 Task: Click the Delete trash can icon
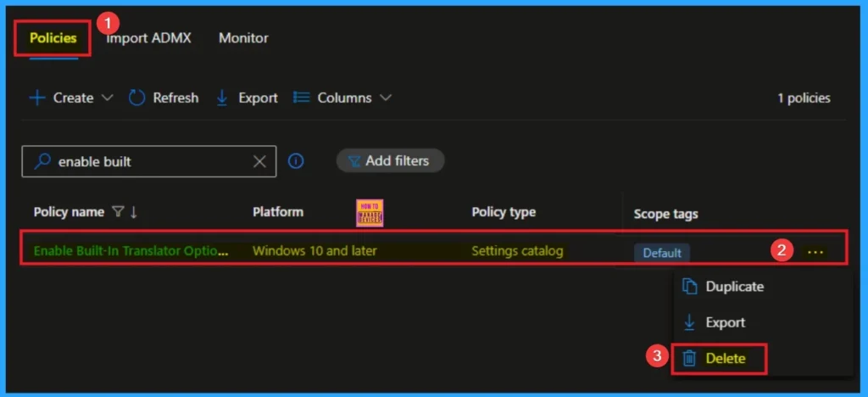[689, 359]
